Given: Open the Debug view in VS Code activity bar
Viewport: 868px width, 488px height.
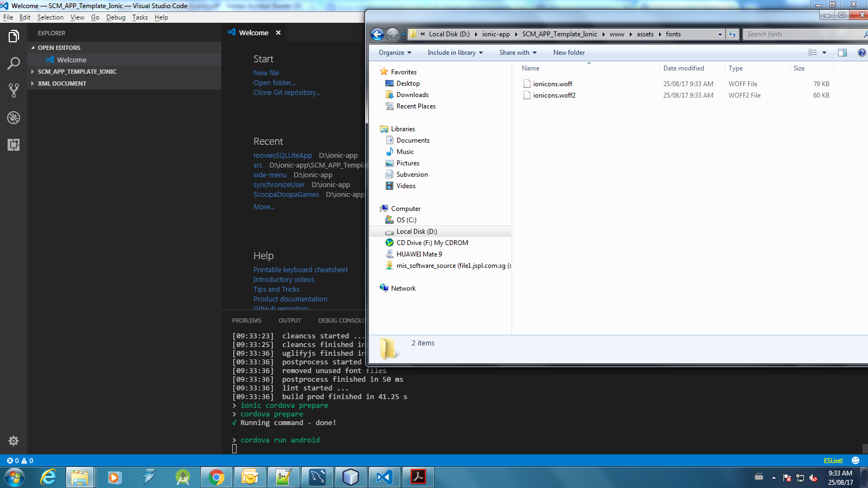Looking at the screenshot, I should pos(14,117).
